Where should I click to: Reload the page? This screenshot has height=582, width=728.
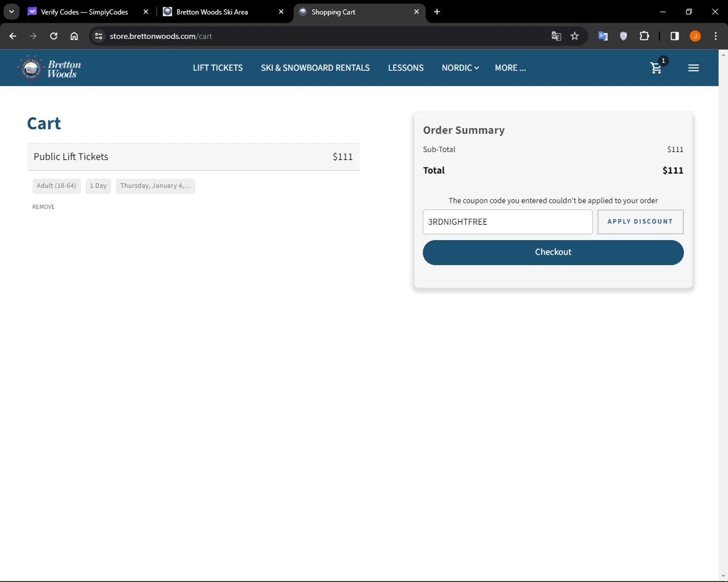54,36
